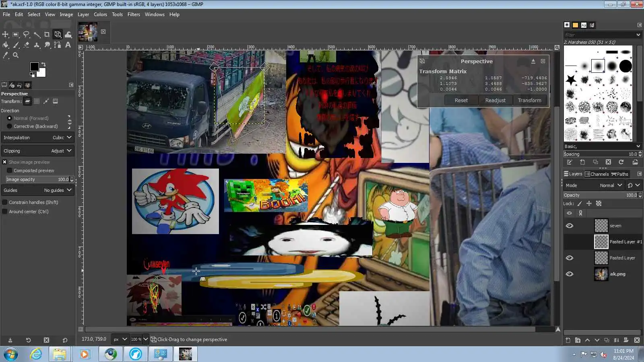Lock alpha channel of the layer
The image size is (644, 362).
(599, 204)
